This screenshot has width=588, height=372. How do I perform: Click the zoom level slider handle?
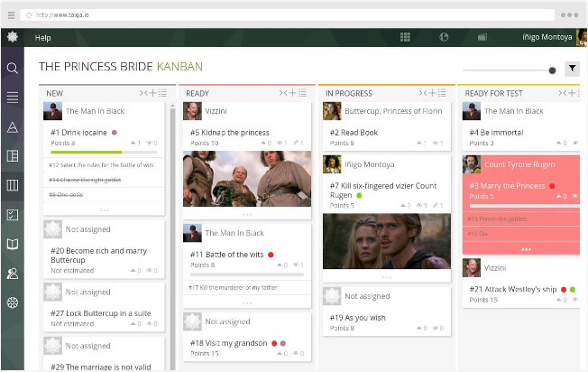[x=552, y=70]
